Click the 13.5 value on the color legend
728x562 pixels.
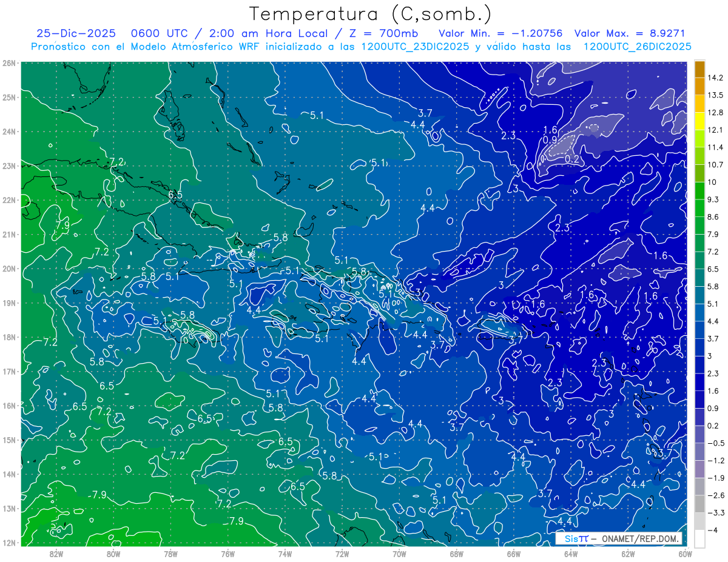[716, 95]
